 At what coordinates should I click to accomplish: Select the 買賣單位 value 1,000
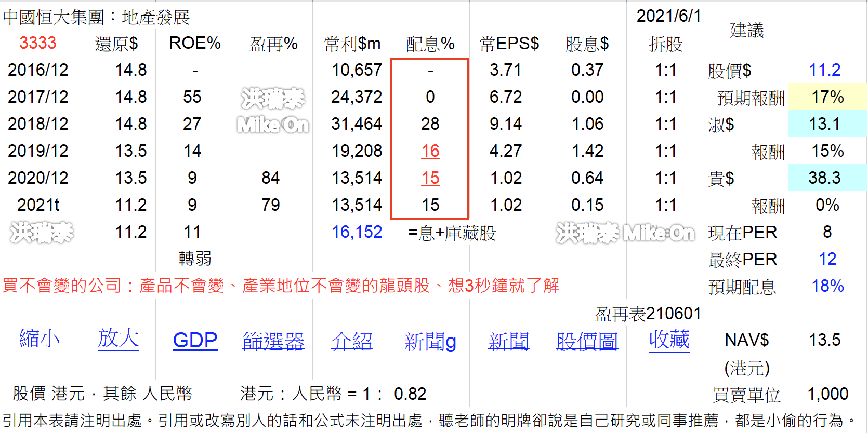pos(827,394)
